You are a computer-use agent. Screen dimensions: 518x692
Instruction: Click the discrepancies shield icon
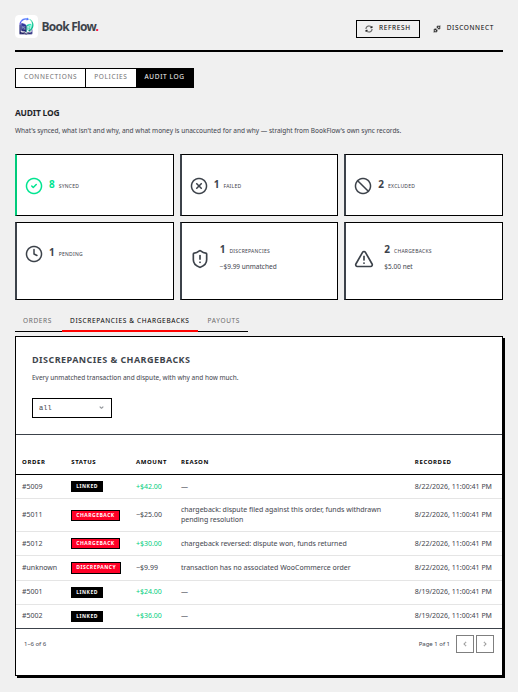pos(200,259)
